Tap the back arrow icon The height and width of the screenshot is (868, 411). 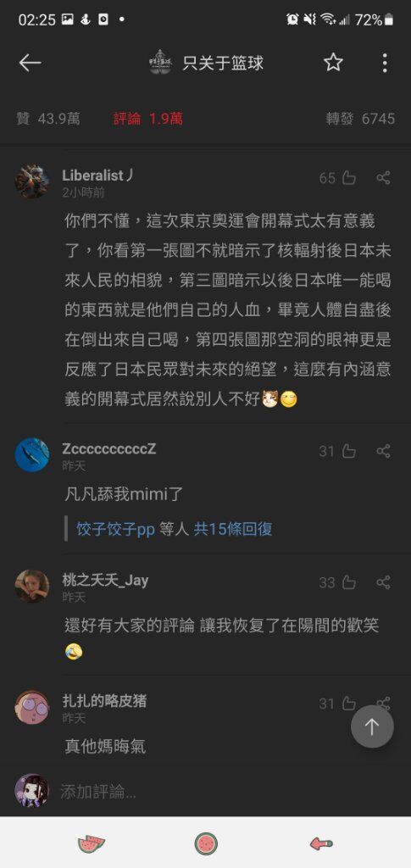point(30,63)
